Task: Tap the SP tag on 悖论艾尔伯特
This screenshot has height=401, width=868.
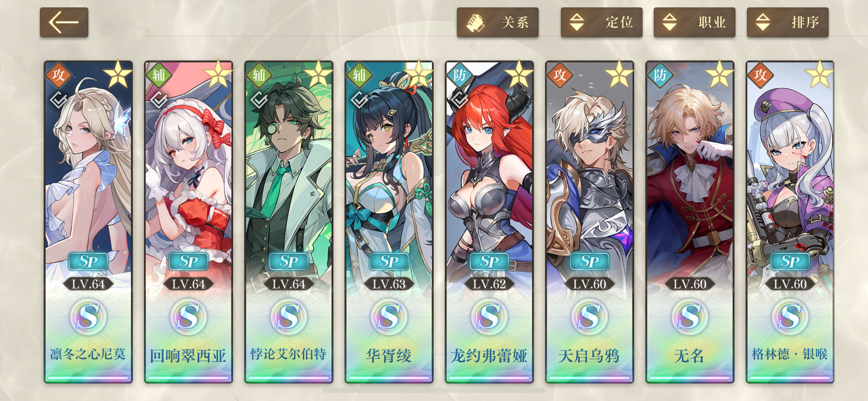Action: point(289,262)
